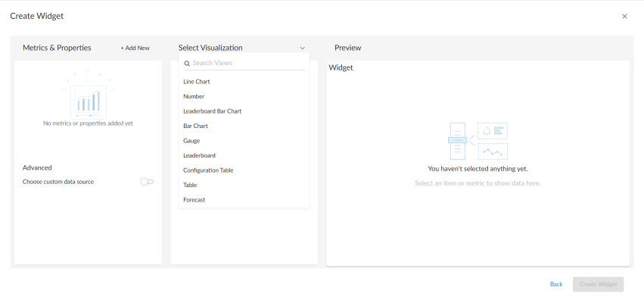
Task: Choose Gauge from visualization list
Action: click(x=191, y=141)
